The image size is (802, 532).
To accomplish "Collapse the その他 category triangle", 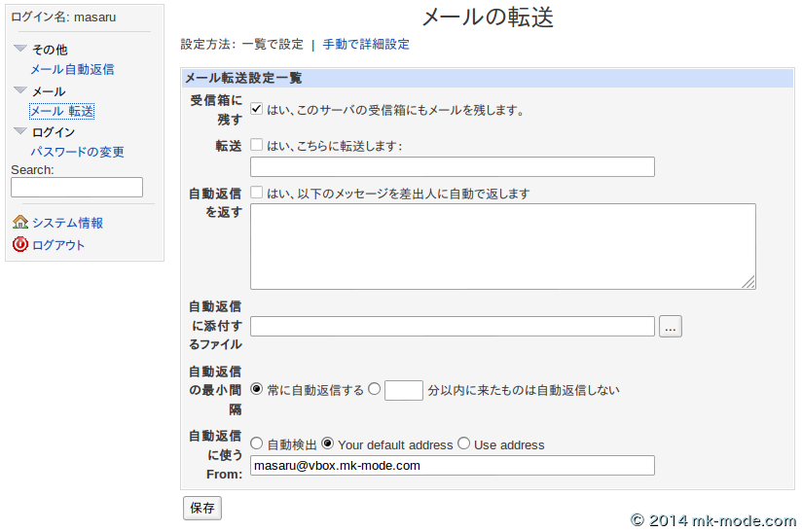I will point(19,49).
